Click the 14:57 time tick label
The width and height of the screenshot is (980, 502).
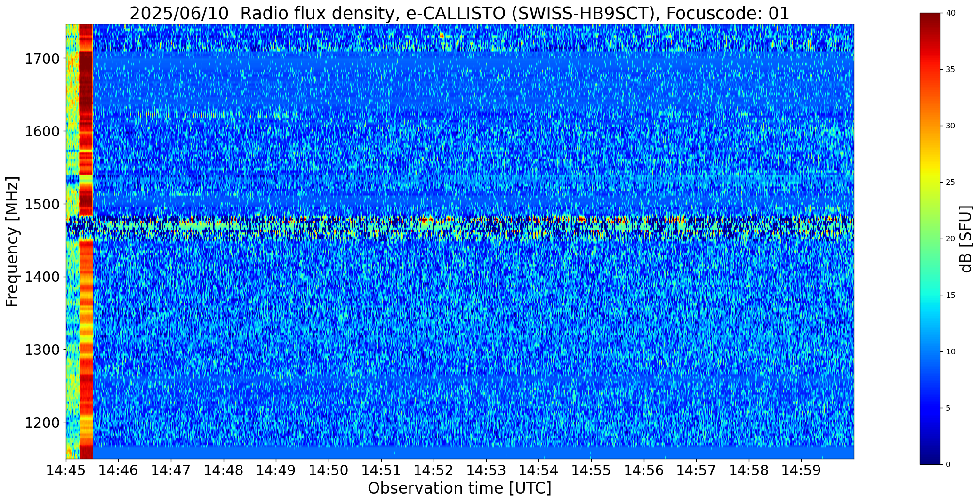(x=696, y=470)
